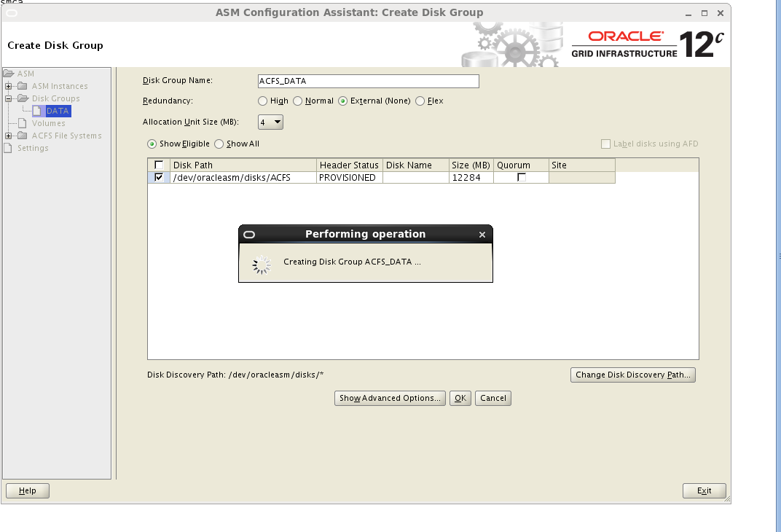Viewport: 781px width, 532px height.
Task: Open Allocation Unit Size dropdown
Action: [x=270, y=122]
